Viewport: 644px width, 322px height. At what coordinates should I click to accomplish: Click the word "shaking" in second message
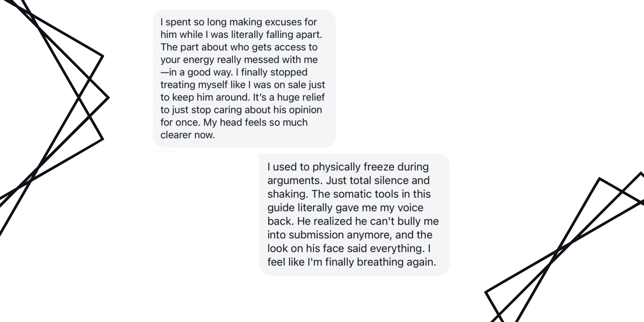(x=287, y=194)
